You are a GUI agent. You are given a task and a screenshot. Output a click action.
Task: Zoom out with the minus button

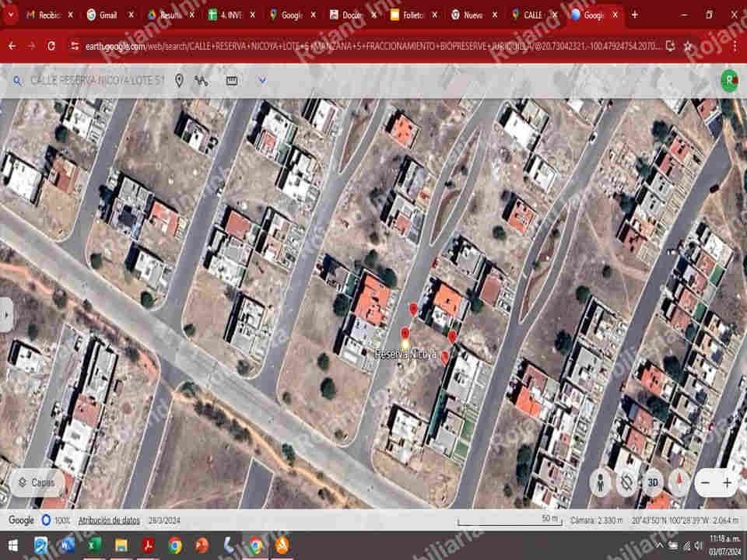coord(706,483)
